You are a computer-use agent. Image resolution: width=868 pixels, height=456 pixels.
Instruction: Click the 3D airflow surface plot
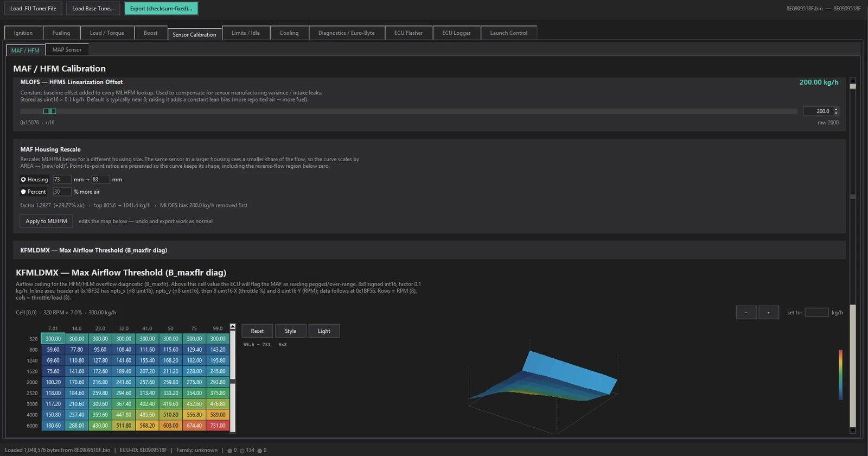543,388
